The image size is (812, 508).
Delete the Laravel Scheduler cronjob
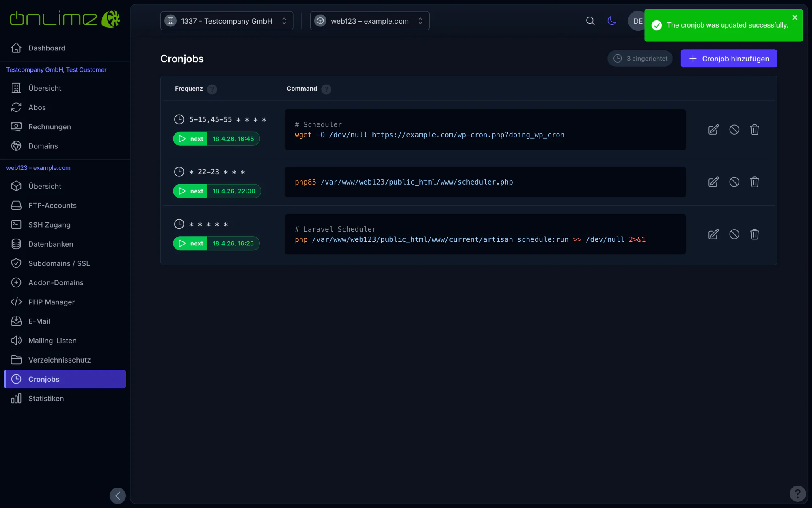[x=754, y=234]
